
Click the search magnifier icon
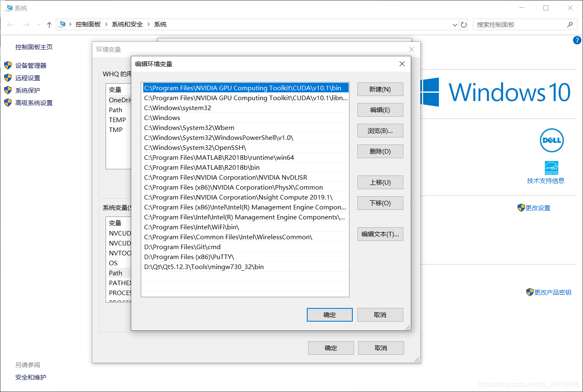pos(570,24)
